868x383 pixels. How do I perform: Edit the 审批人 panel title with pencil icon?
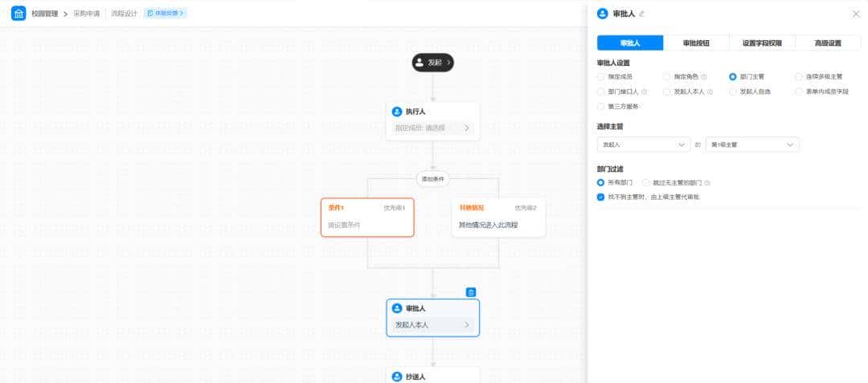641,14
